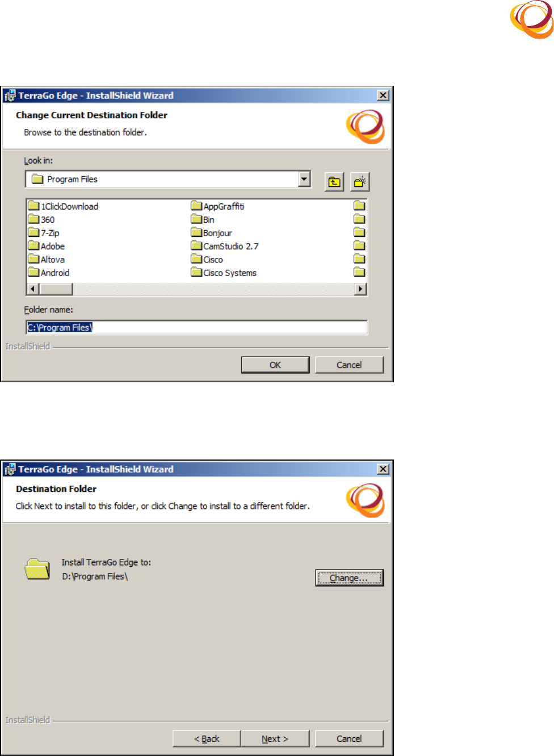Click the Create New Folder icon
Image resolution: width=554 pixels, height=756 pixels.
pyautogui.click(x=360, y=182)
